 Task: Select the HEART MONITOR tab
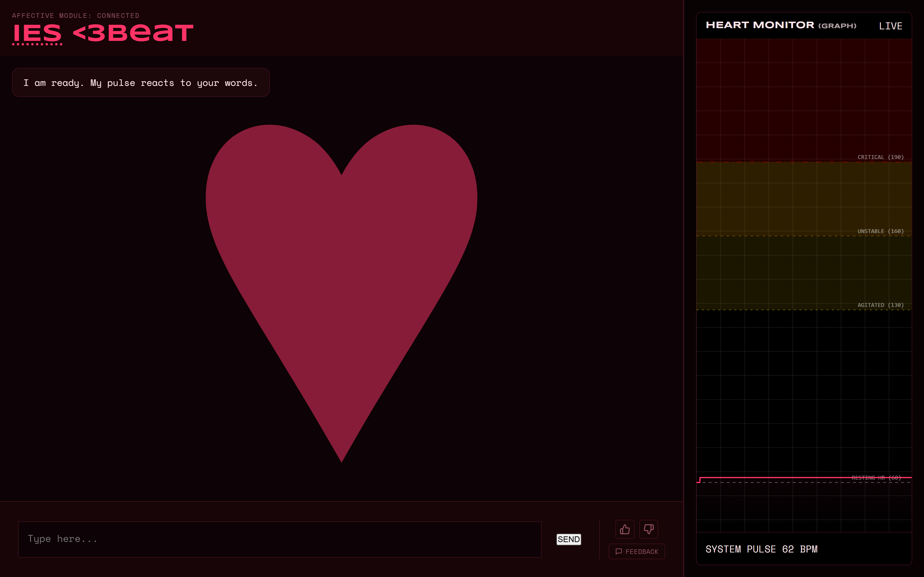point(760,25)
